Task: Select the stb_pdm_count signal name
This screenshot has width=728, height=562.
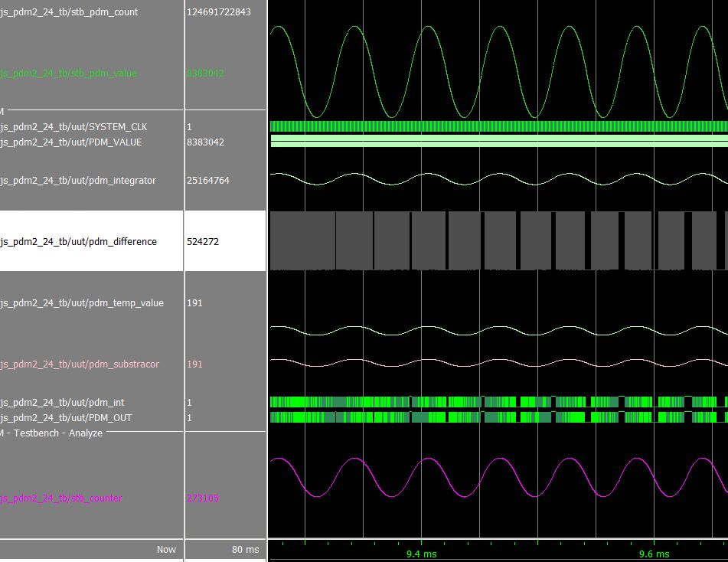Action: pos(69,12)
